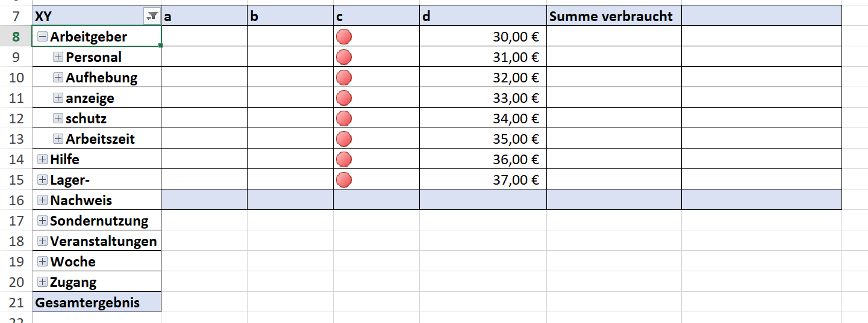Select row header 12
This screenshot has width=868, height=323.
click(16, 118)
